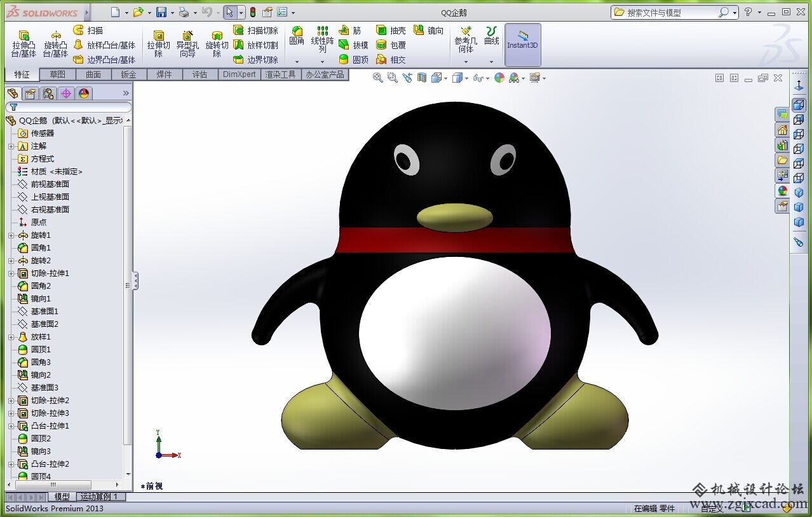Open the 评估 evaluate tab
This screenshot has height=517, width=812.
click(x=200, y=74)
